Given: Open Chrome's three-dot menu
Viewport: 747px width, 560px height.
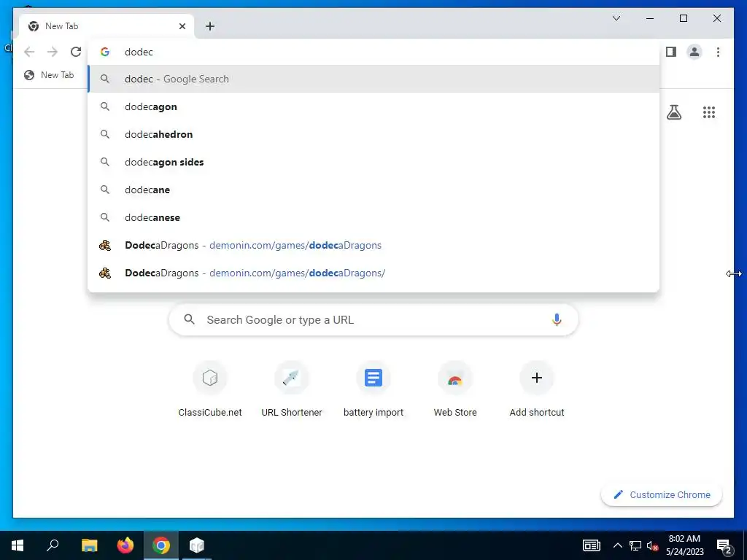Looking at the screenshot, I should pyautogui.click(x=718, y=52).
